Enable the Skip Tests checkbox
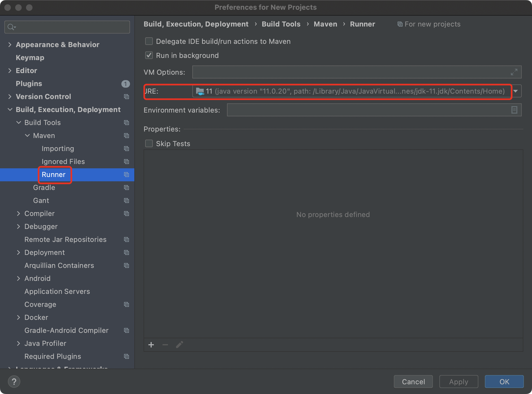The width and height of the screenshot is (532, 394). (149, 143)
